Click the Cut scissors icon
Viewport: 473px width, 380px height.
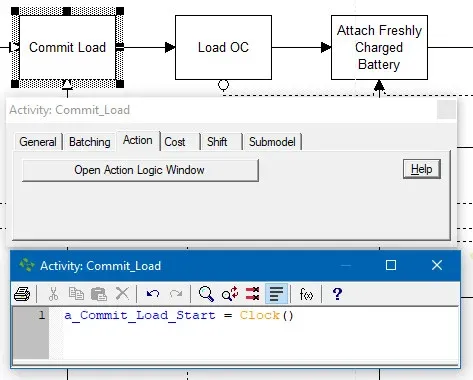point(53,294)
